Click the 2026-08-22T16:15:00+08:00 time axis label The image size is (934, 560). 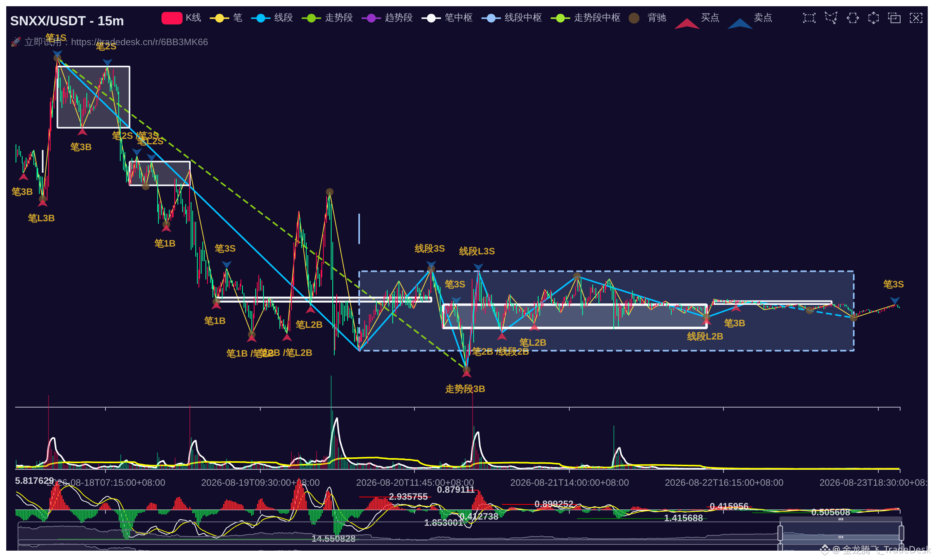click(724, 483)
